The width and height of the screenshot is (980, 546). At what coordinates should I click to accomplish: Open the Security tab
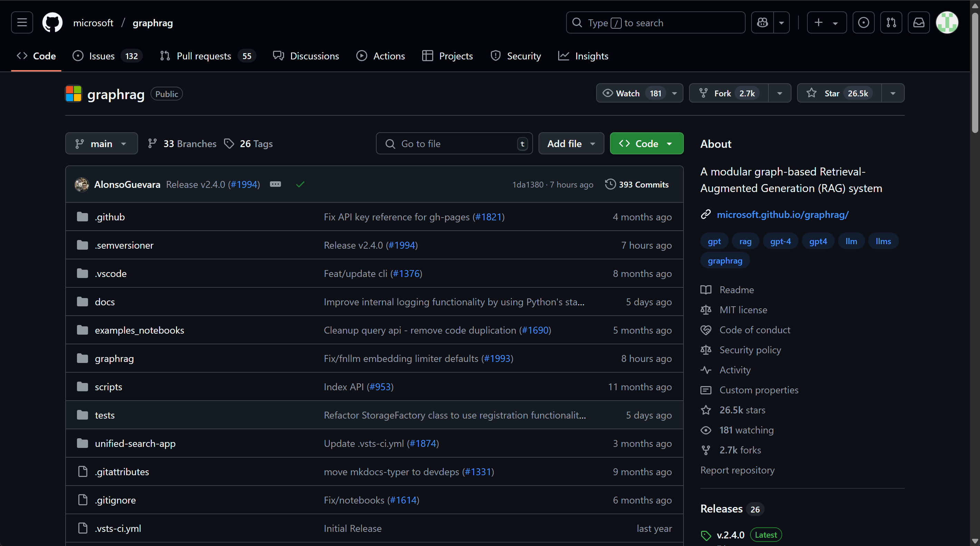[515, 56]
